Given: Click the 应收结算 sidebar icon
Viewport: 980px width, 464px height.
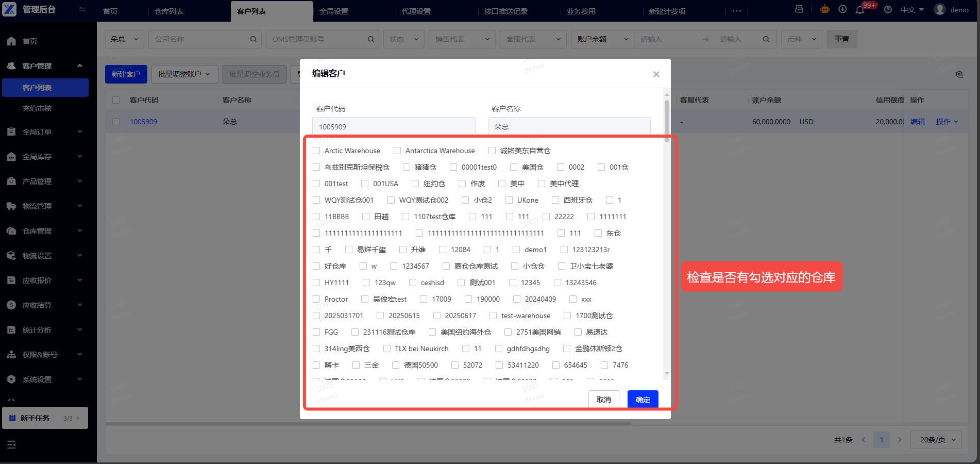Looking at the screenshot, I should (11, 305).
